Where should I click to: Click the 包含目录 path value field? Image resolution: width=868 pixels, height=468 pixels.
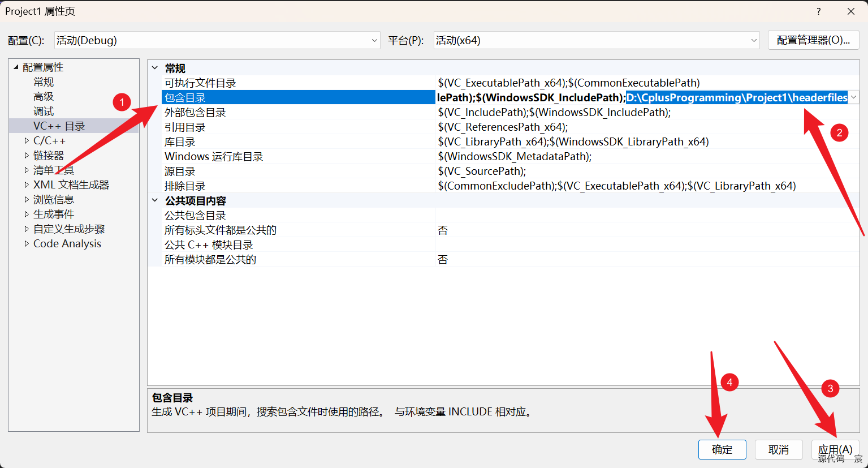point(642,97)
